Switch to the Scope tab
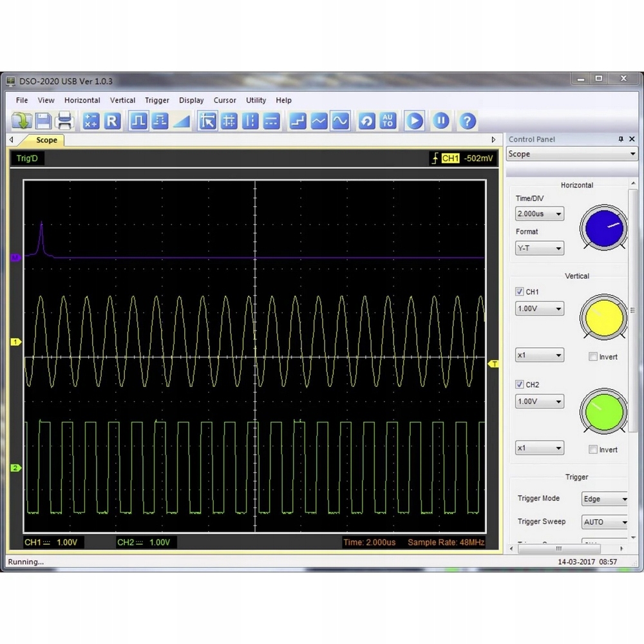 click(46, 140)
